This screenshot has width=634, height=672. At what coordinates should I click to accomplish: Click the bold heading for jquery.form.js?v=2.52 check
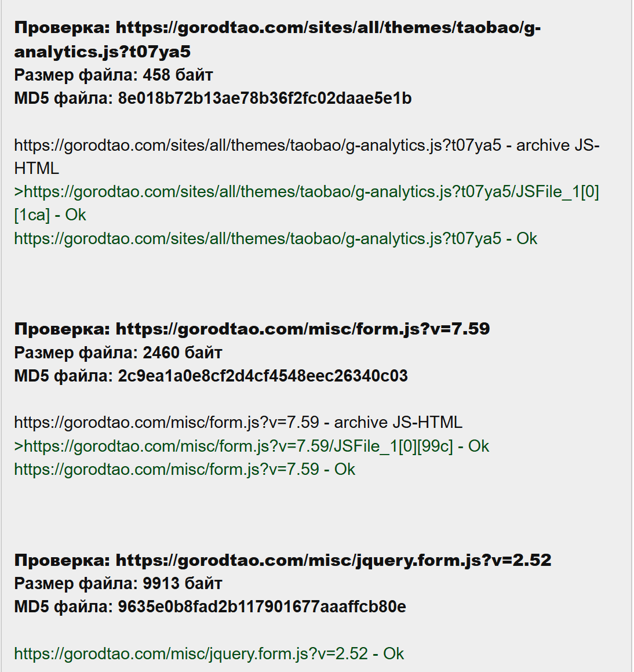283,560
